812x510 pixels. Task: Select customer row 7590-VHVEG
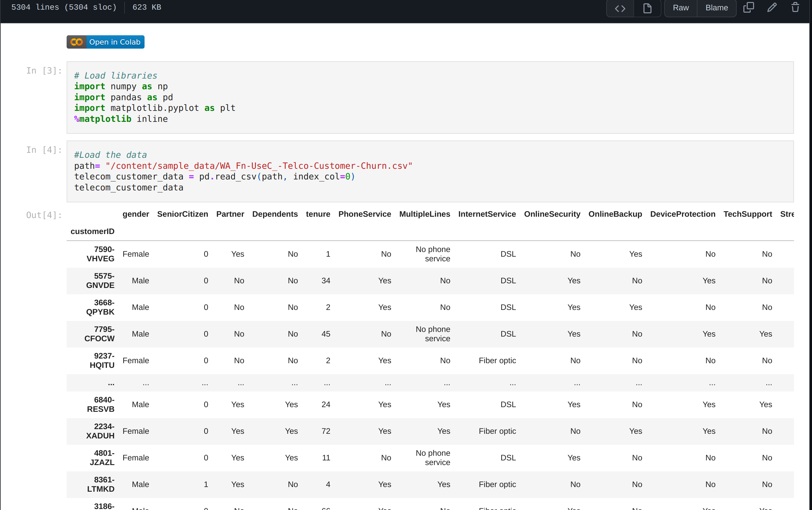[x=430, y=254]
